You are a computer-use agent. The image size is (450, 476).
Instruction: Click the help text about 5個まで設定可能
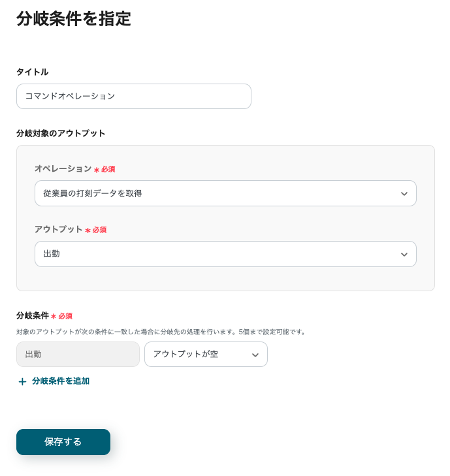tap(161, 332)
